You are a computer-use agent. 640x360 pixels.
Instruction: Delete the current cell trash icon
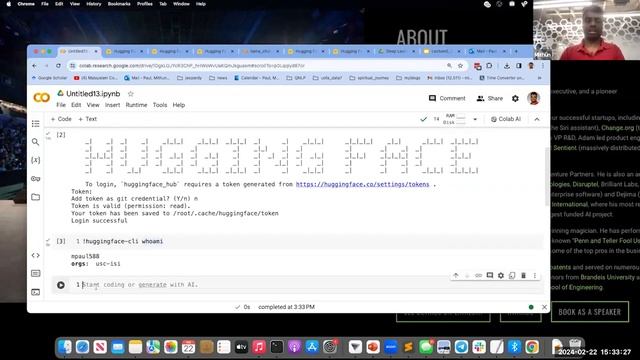[523, 276]
